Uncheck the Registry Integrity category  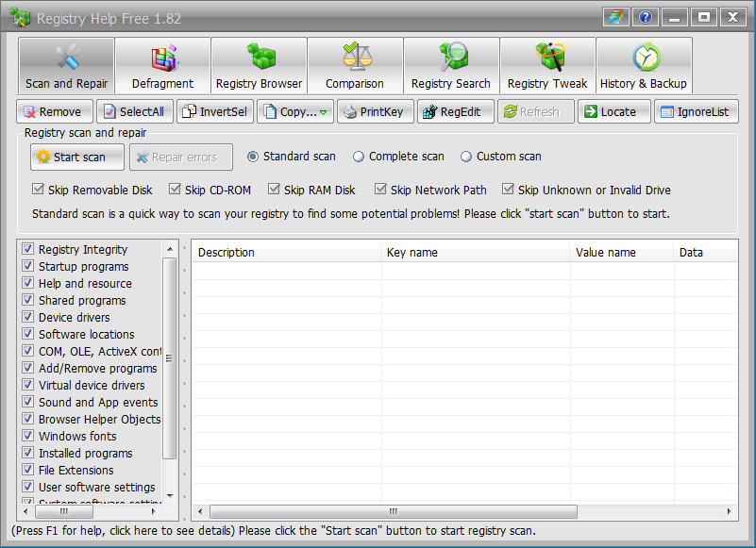[28, 250]
